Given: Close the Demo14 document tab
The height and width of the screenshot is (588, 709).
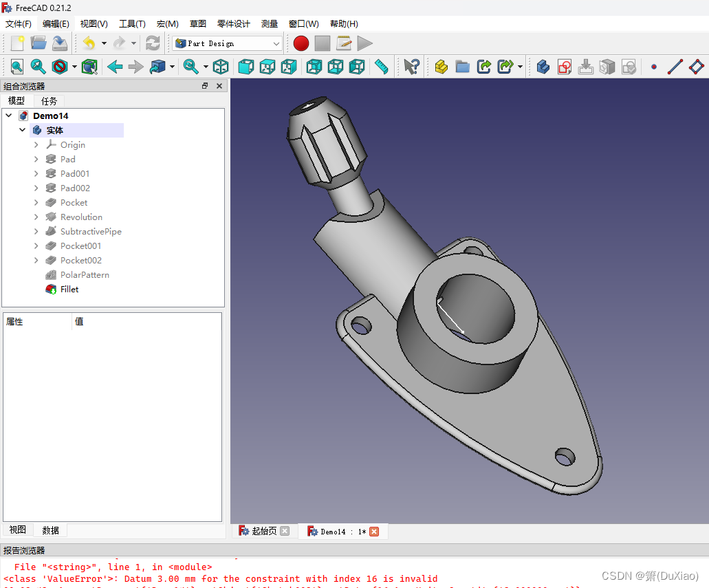Looking at the screenshot, I should [374, 532].
